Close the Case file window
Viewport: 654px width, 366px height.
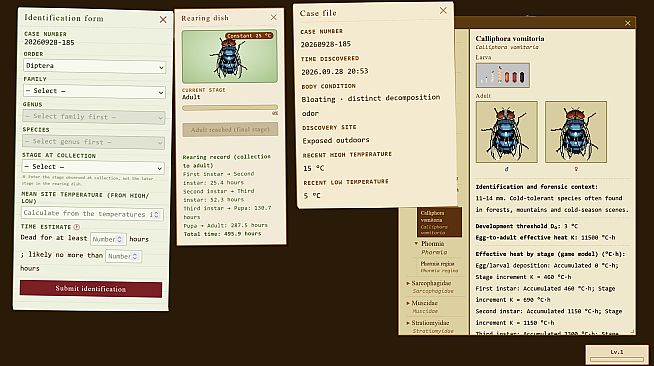point(443,10)
